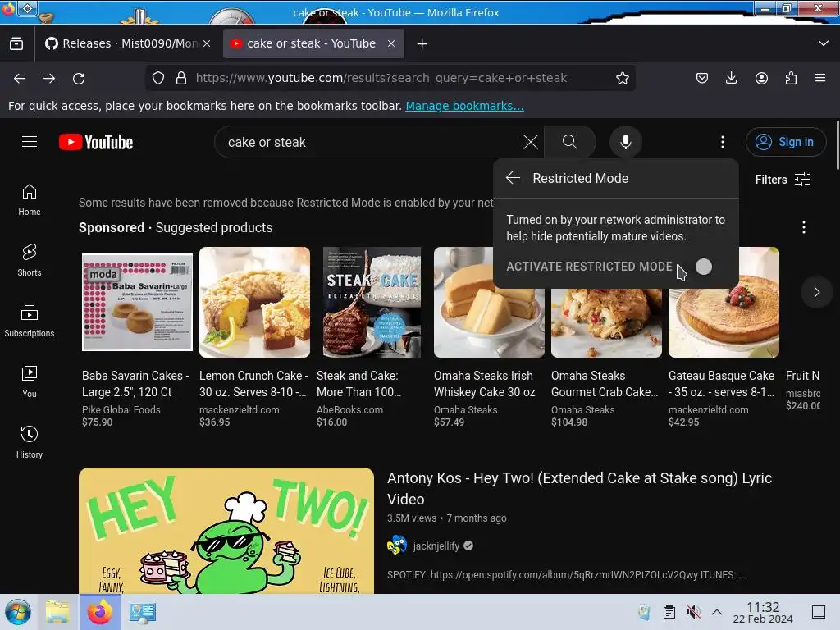The image size is (840, 630).
Task: Start voice search with microphone icon
Action: coord(625,142)
